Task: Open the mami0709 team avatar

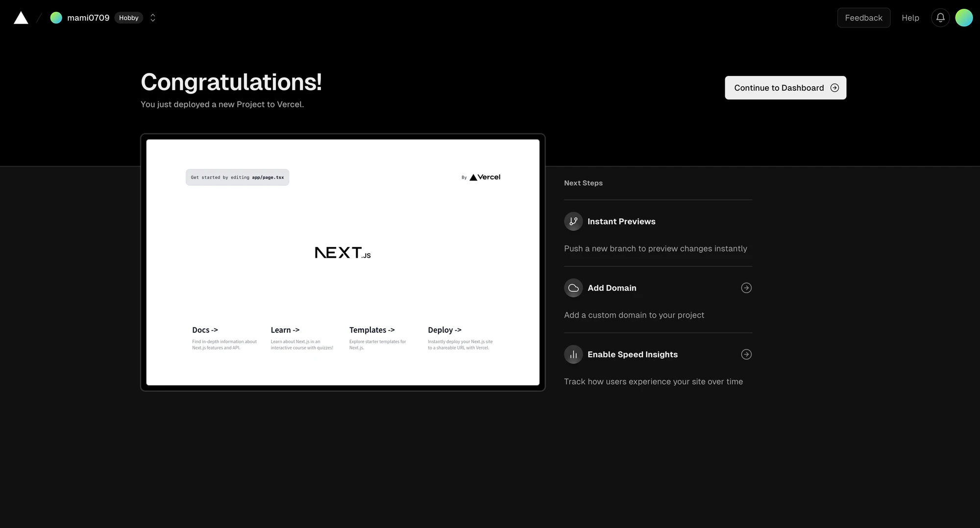Action: tap(56, 18)
